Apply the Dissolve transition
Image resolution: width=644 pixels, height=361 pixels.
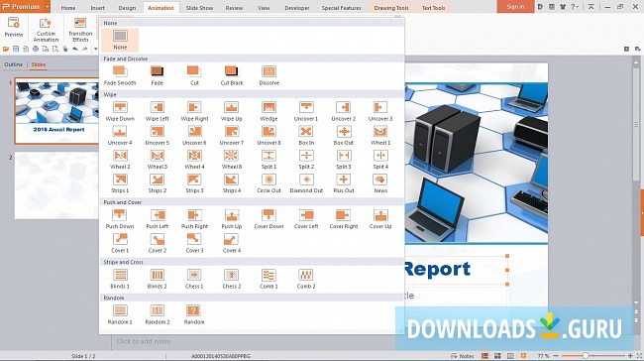(x=269, y=75)
